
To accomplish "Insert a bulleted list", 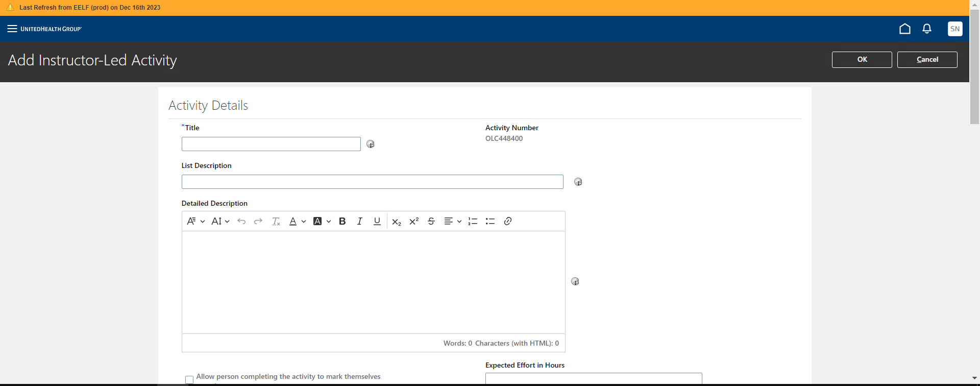I will click(490, 221).
